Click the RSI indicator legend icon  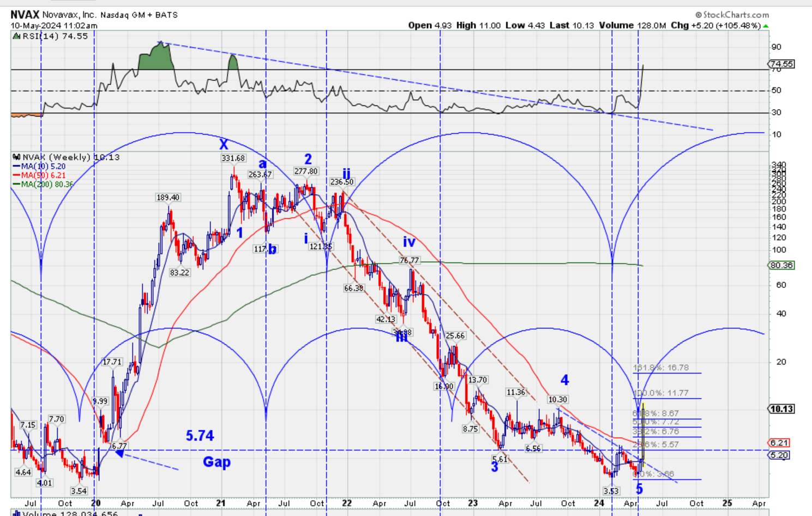coord(16,36)
